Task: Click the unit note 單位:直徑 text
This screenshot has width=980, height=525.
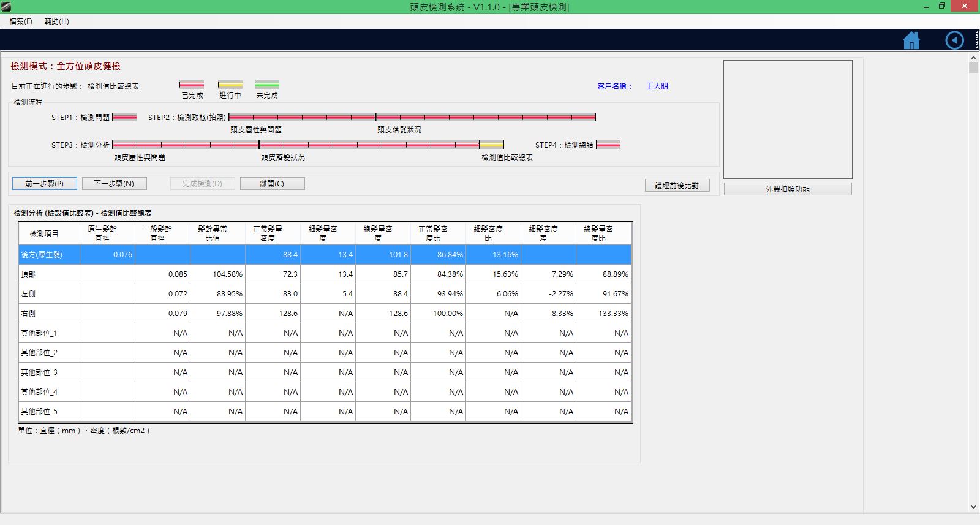Action: [84, 431]
